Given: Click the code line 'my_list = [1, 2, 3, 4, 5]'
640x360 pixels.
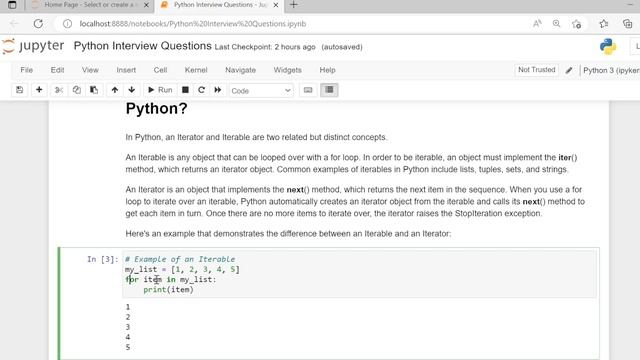Looking at the screenshot, I should (x=182, y=269).
